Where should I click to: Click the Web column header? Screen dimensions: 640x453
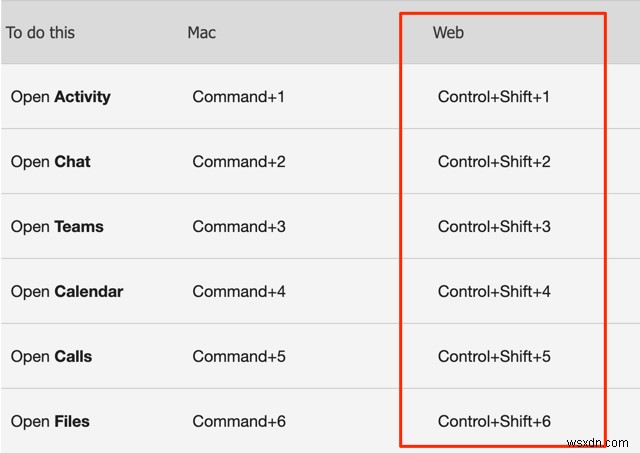tap(448, 33)
